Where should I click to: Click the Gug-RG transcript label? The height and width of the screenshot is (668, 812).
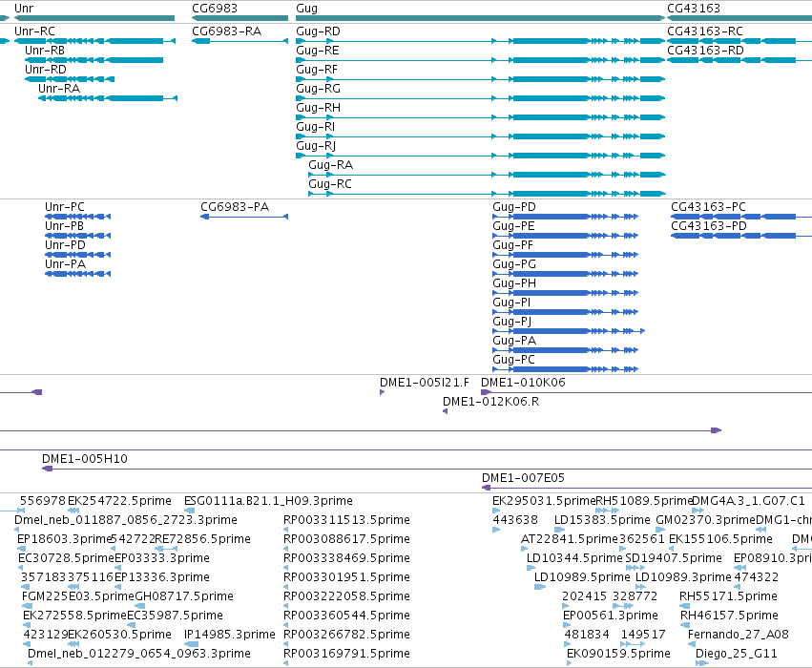(318, 89)
